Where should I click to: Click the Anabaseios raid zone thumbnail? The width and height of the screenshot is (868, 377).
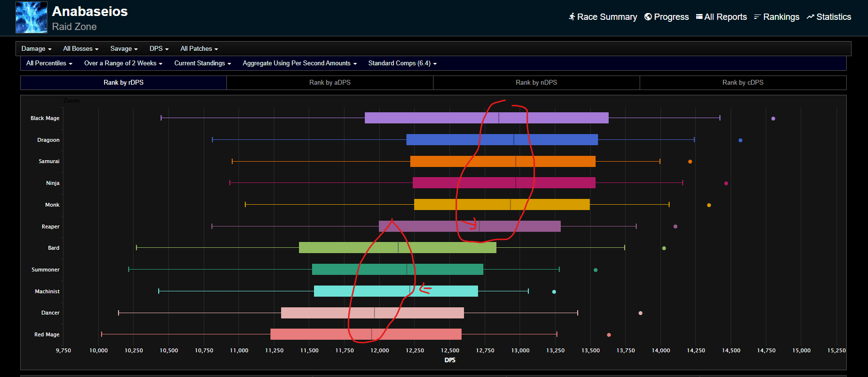click(x=31, y=17)
